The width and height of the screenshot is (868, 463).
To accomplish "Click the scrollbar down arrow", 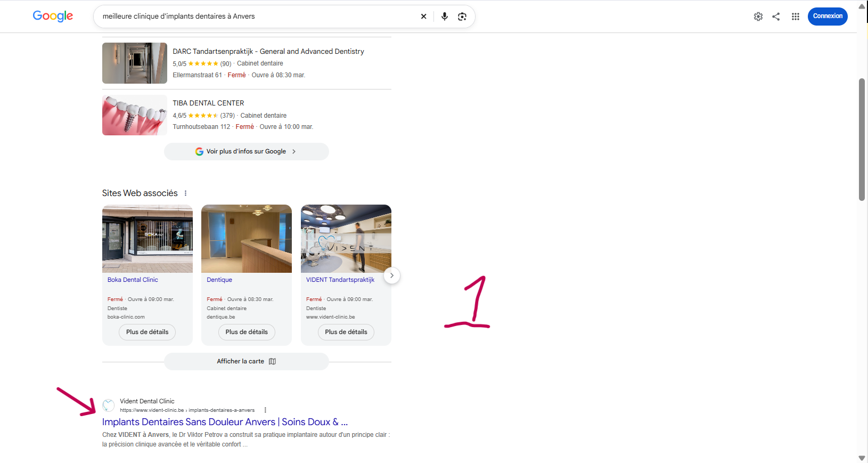I will pos(862,458).
